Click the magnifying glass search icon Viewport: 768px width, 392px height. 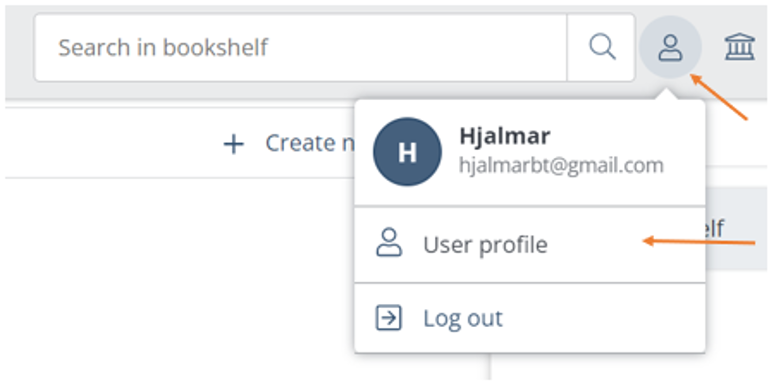[602, 47]
